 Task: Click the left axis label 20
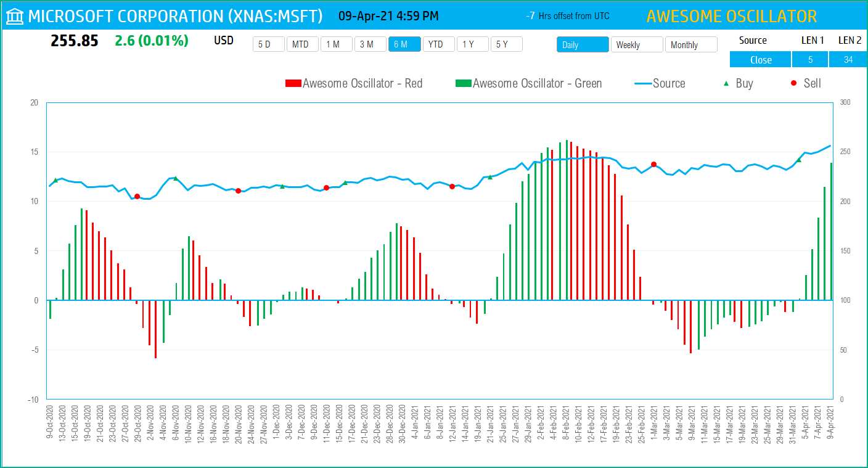tap(35, 102)
